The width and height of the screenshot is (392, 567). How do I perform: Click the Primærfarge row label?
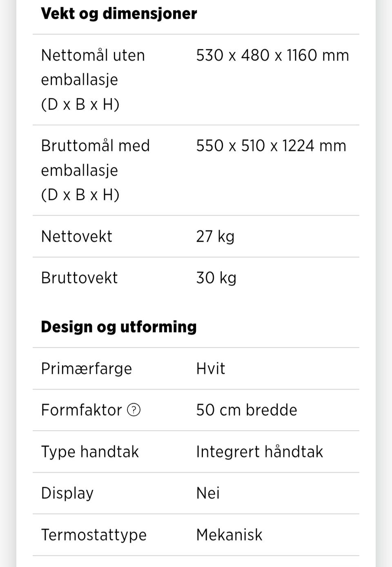tap(87, 368)
